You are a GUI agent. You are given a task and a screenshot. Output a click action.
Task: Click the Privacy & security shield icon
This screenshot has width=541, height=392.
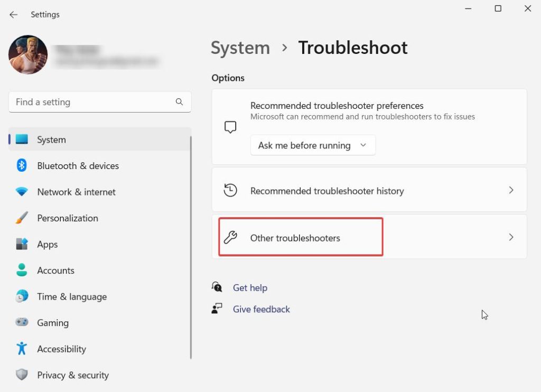click(x=22, y=375)
